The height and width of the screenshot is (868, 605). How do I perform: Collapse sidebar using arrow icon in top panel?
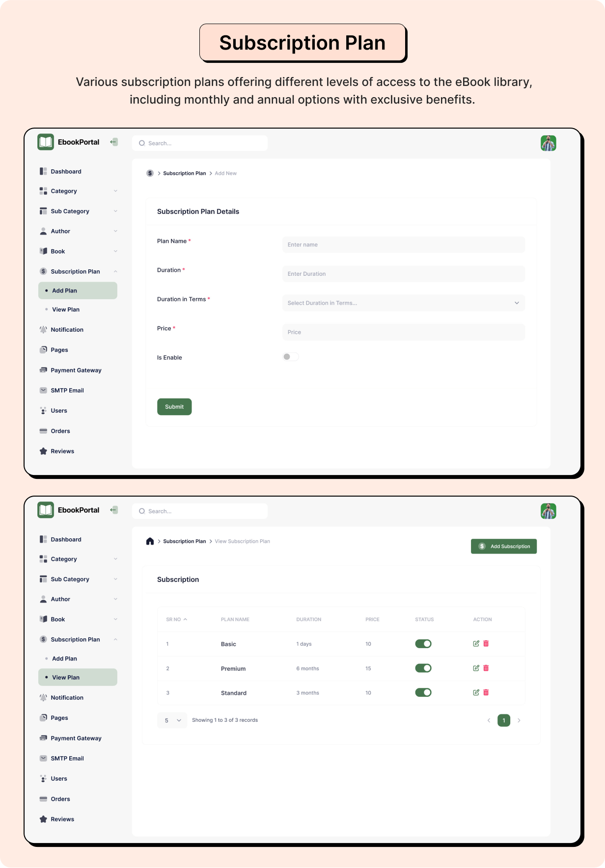point(114,142)
